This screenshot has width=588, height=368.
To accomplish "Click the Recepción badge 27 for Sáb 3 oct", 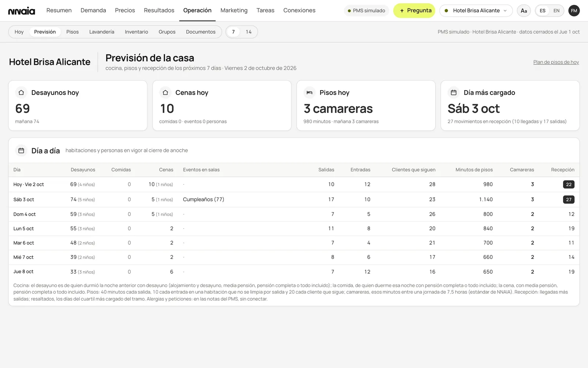I will [x=569, y=199].
